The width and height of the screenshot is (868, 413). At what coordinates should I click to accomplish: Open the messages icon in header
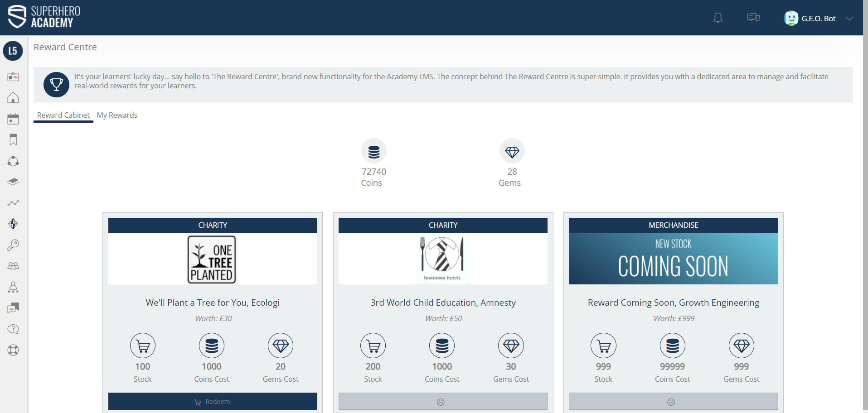(753, 18)
